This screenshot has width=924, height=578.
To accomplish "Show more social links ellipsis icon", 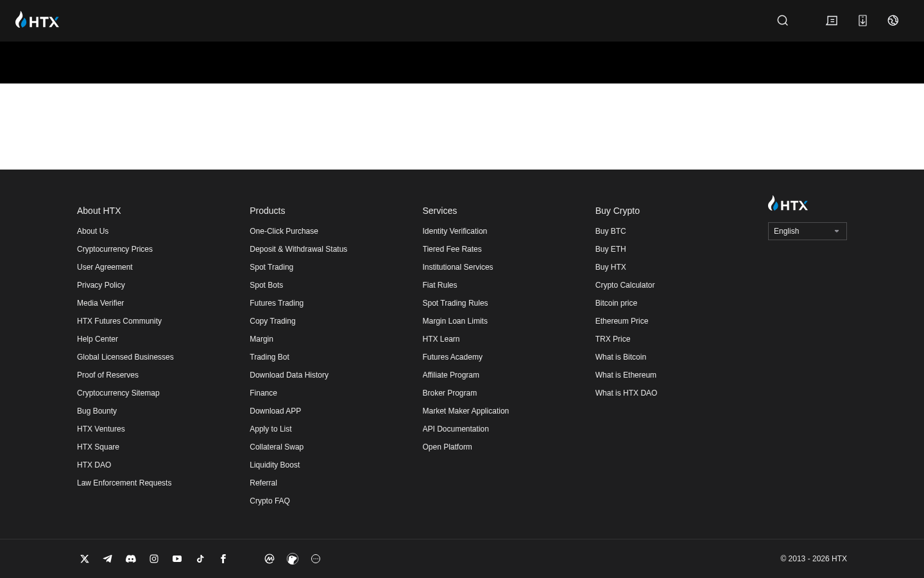I will pos(316,559).
